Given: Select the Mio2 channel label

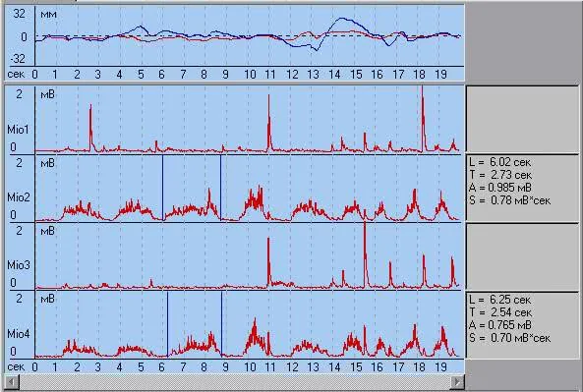Looking at the screenshot, I should pos(19,197).
